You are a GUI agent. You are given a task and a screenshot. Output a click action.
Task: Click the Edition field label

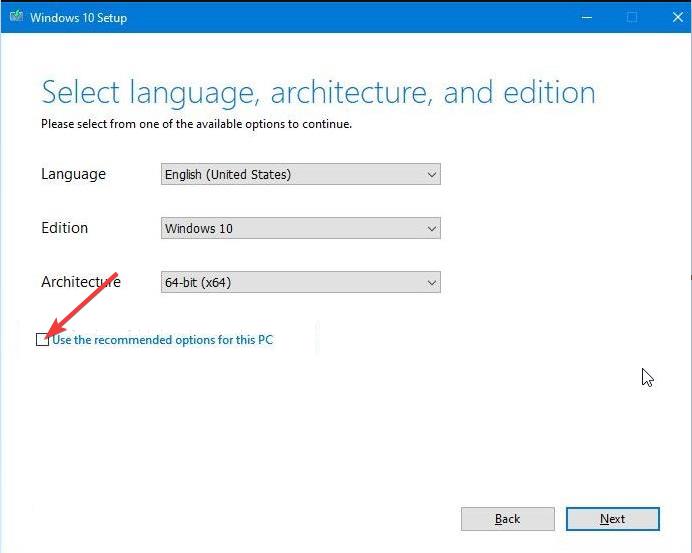(x=64, y=228)
